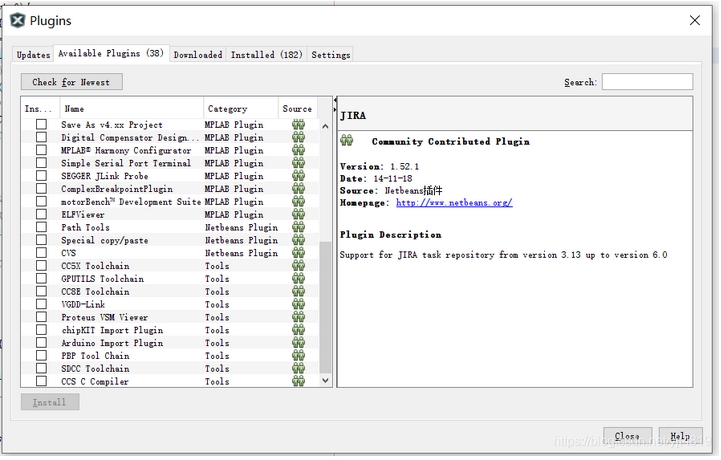Click source icon for GPUTILS Toolchain
Image resolution: width=721 pixels, height=460 pixels.
(x=298, y=279)
